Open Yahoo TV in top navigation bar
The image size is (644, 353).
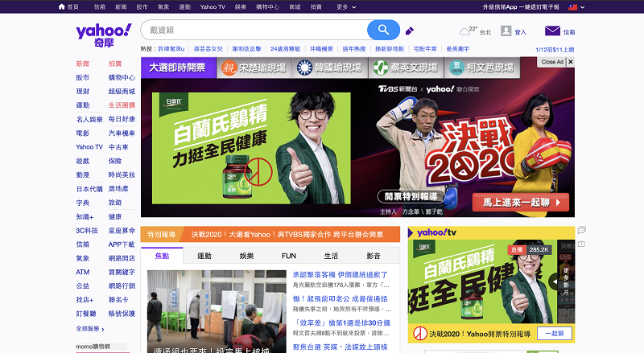(213, 7)
